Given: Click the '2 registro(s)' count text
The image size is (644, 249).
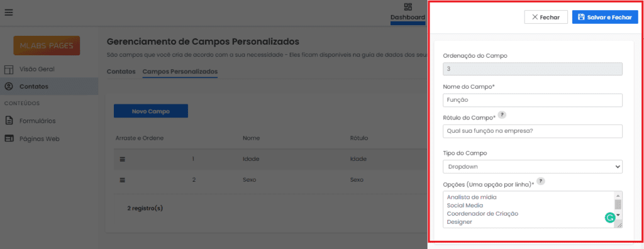Looking at the screenshot, I should pos(145,208).
